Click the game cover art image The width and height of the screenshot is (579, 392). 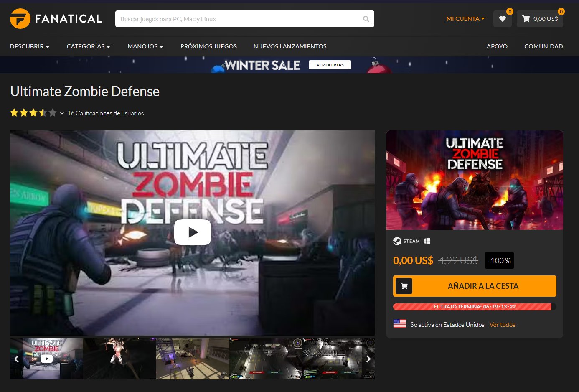[x=475, y=180]
